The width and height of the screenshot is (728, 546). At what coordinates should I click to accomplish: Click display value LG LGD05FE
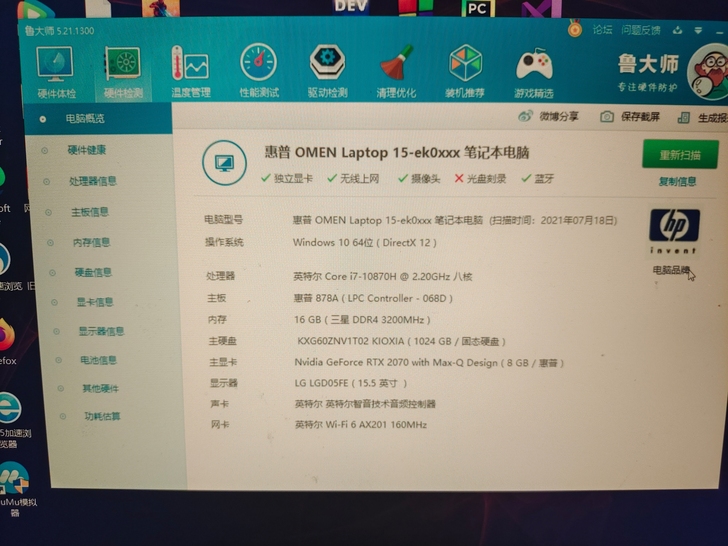(351, 383)
